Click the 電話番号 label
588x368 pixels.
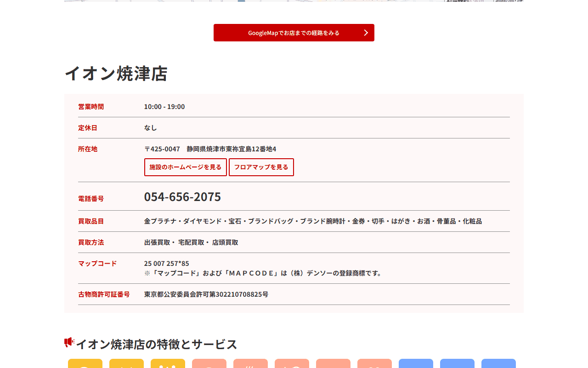tap(91, 199)
